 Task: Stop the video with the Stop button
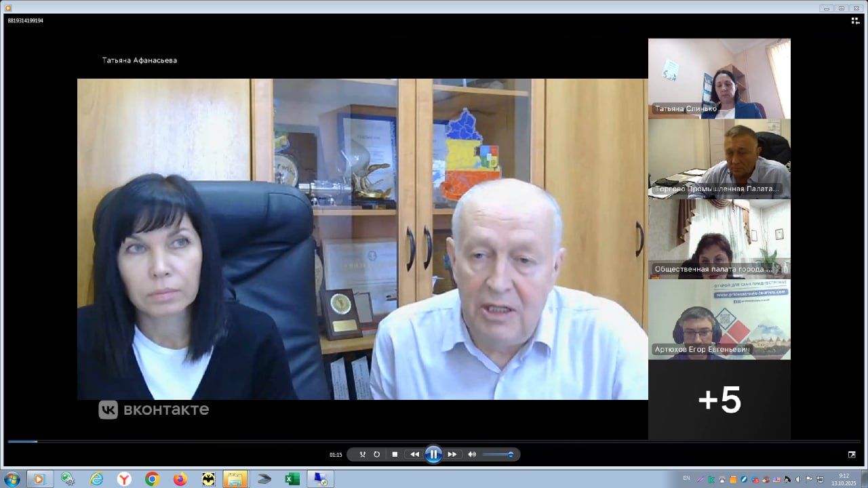(395, 454)
